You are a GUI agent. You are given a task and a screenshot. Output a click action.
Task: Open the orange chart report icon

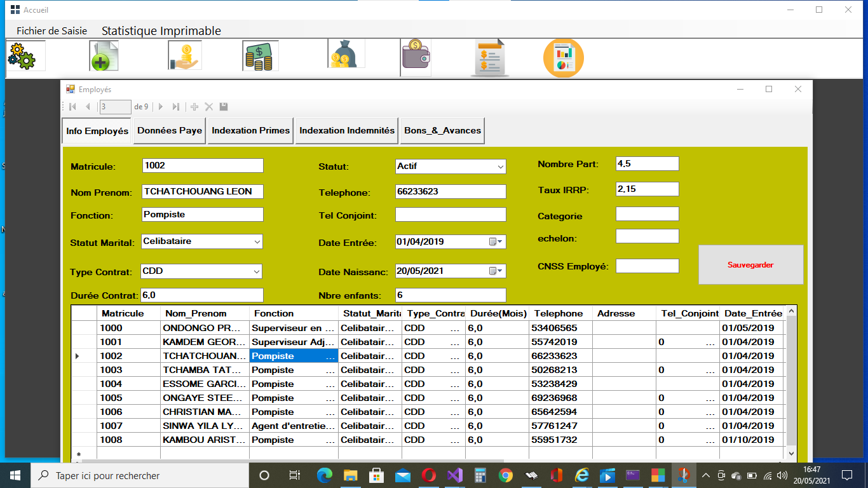pyautogui.click(x=563, y=58)
